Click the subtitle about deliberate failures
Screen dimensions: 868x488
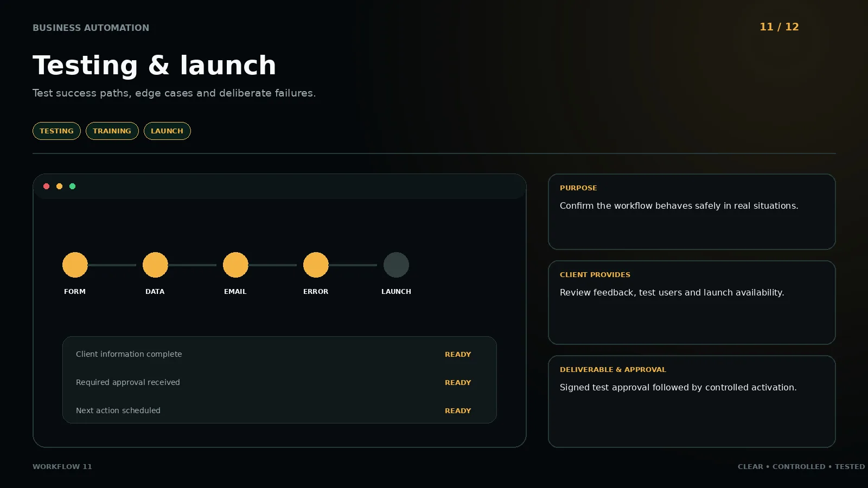point(174,93)
